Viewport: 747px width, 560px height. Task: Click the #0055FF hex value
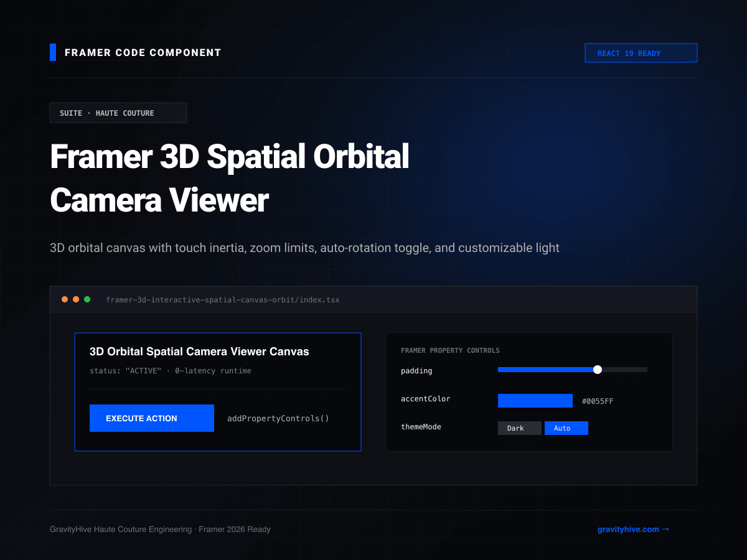(x=598, y=401)
